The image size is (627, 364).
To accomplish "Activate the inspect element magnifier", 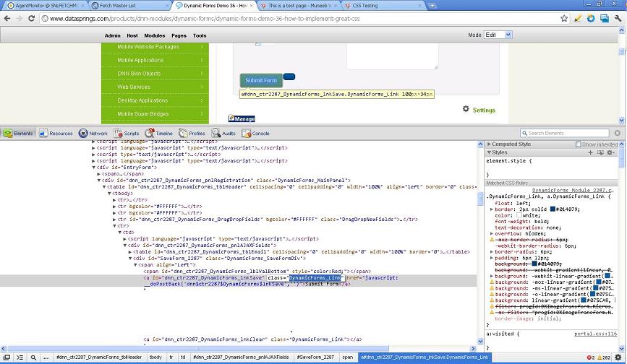I will tap(33, 357).
